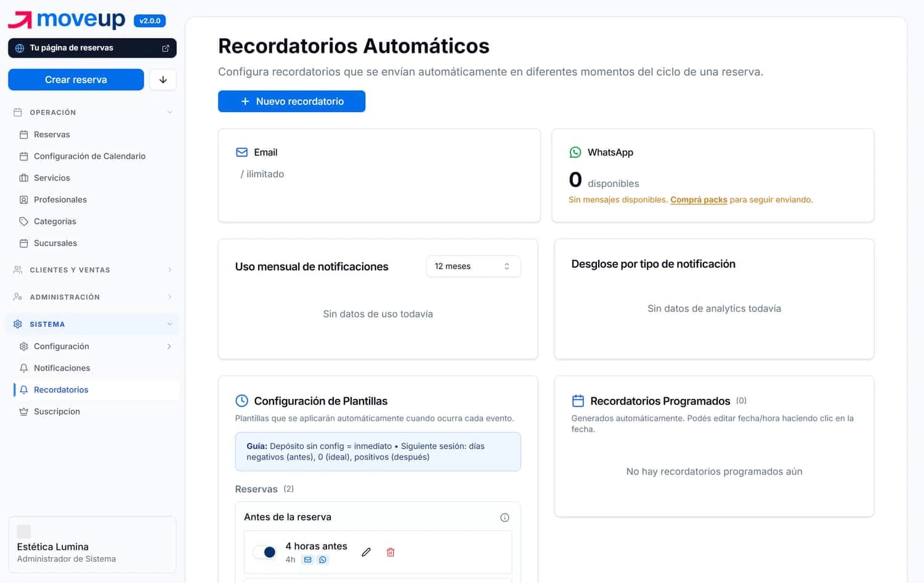This screenshot has width=924, height=583.
Task: Go to Servicios in the sidebar
Action: pyautogui.click(x=97, y=178)
